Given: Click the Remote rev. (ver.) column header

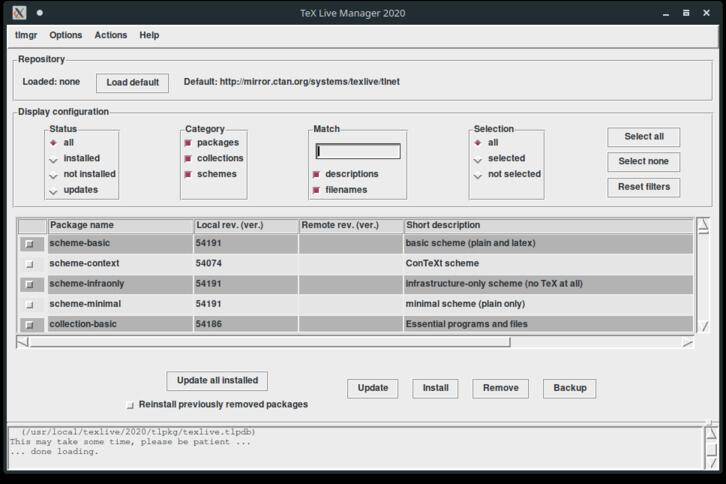Looking at the screenshot, I should point(351,225).
